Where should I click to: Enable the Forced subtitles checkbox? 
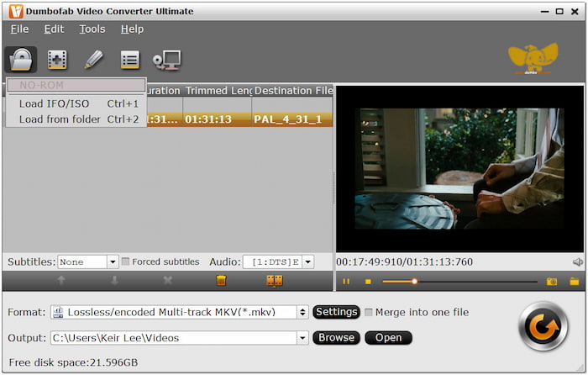click(126, 261)
